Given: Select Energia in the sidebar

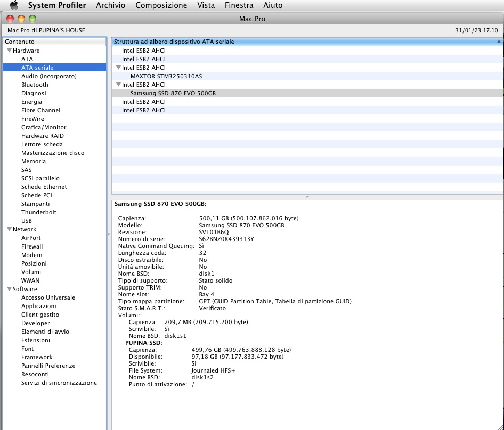Looking at the screenshot, I should point(31,102).
